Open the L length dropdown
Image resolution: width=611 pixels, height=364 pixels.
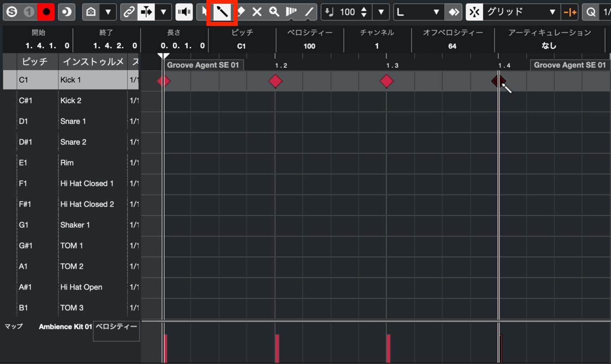[x=418, y=12]
